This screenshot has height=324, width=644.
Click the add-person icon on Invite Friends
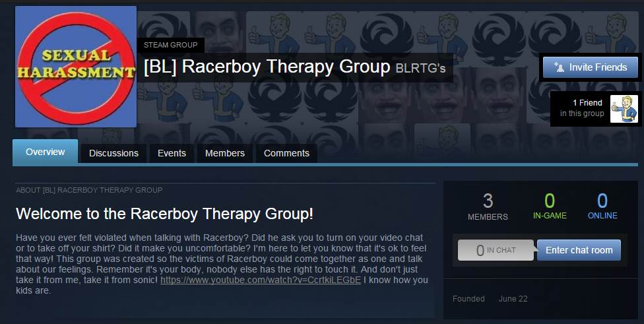click(x=559, y=67)
